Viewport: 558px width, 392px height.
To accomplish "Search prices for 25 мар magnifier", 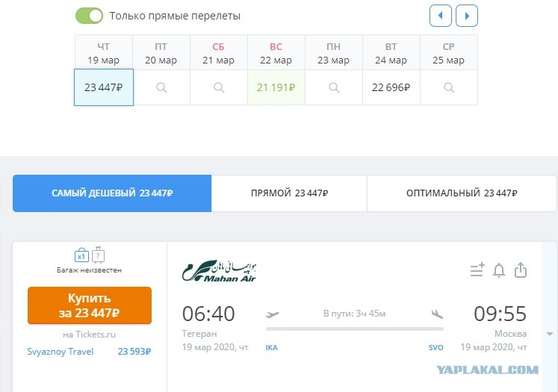I will [x=449, y=87].
